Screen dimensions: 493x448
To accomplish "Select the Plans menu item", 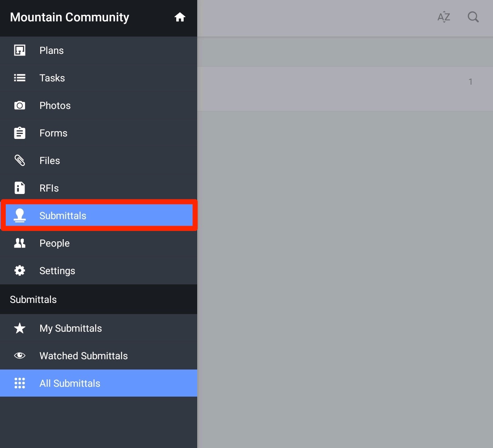I will 51,51.
